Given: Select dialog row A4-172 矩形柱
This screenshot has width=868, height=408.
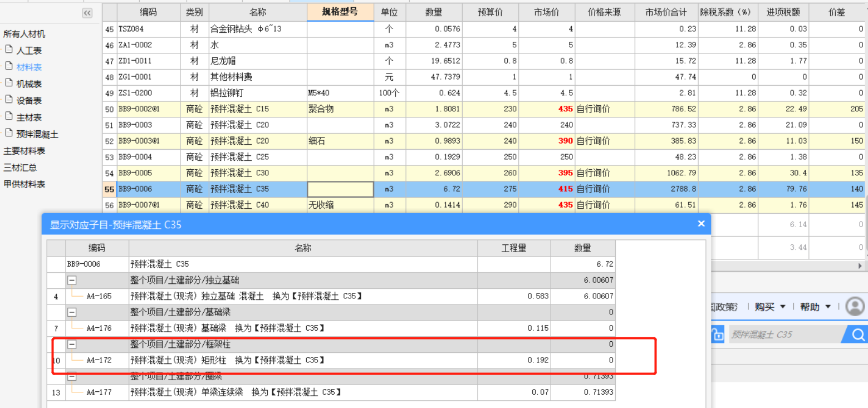Looking at the screenshot, I should coord(331,361).
